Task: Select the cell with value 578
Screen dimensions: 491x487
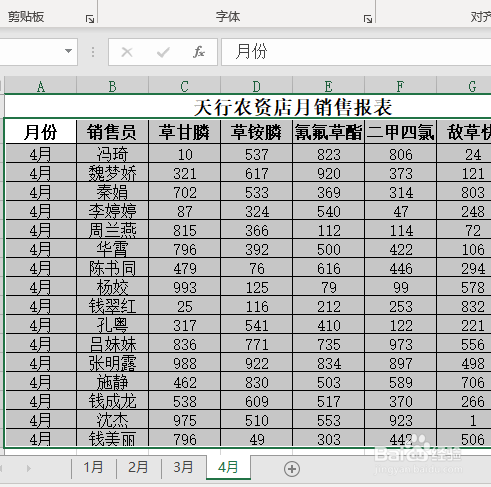Action: pos(464,287)
